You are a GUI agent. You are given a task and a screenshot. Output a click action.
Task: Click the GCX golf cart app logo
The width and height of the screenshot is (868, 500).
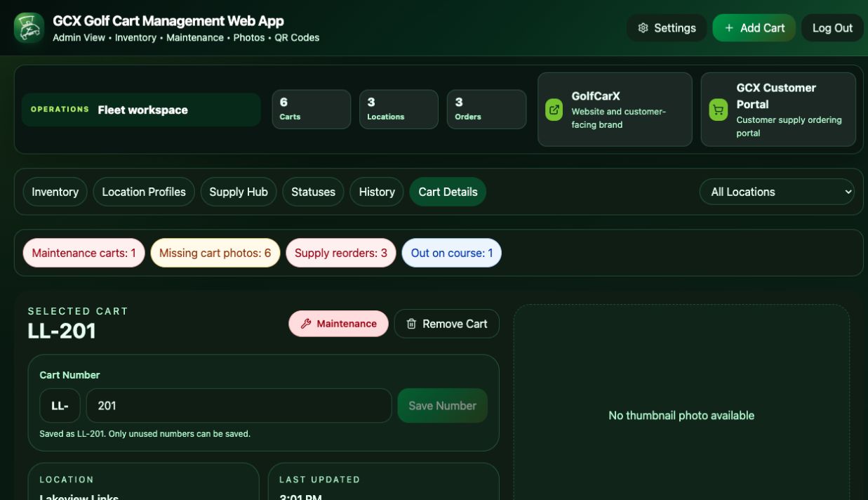tap(29, 28)
